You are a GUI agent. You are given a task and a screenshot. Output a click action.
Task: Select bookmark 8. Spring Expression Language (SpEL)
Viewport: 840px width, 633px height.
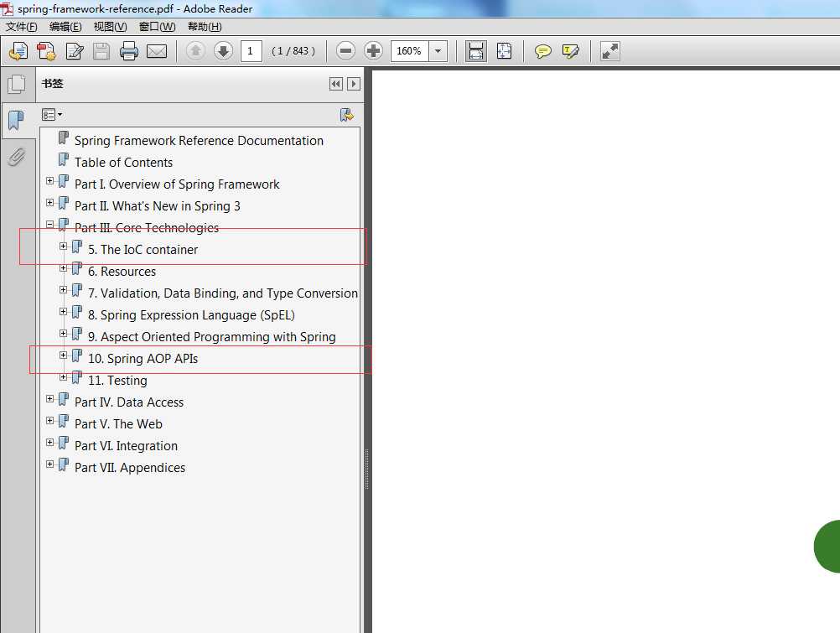tap(191, 315)
